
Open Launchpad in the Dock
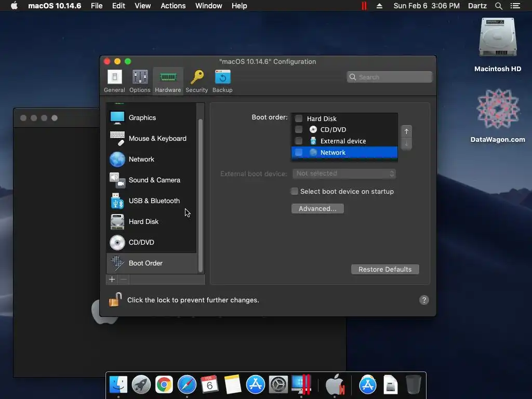click(x=141, y=385)
